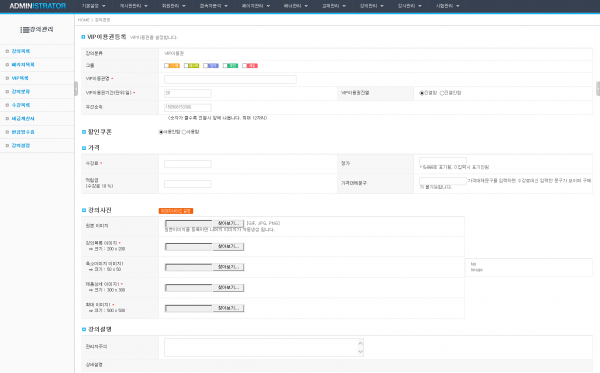Open the 강사관리 top menu

[409, 6]
